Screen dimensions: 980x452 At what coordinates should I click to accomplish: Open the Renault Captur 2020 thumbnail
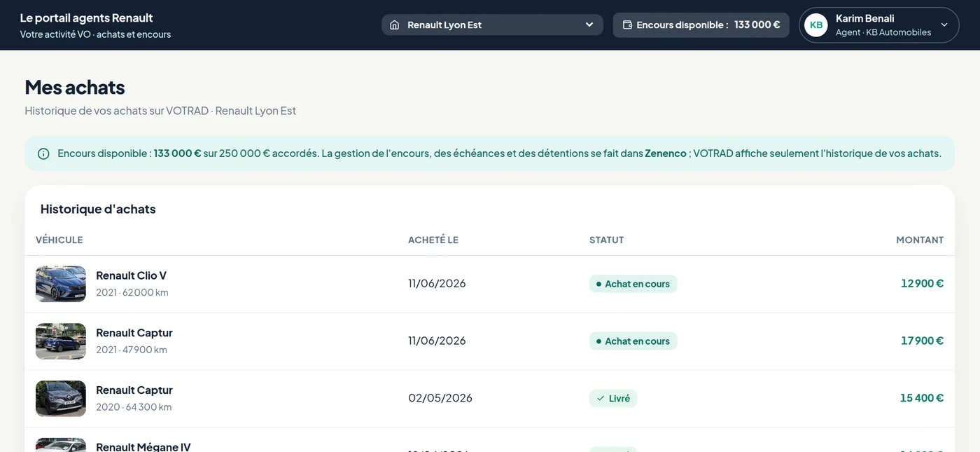tap(61, 399)
